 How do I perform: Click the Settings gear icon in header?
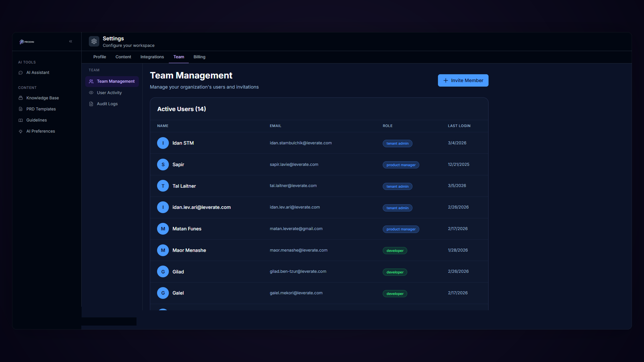[94, 41]
